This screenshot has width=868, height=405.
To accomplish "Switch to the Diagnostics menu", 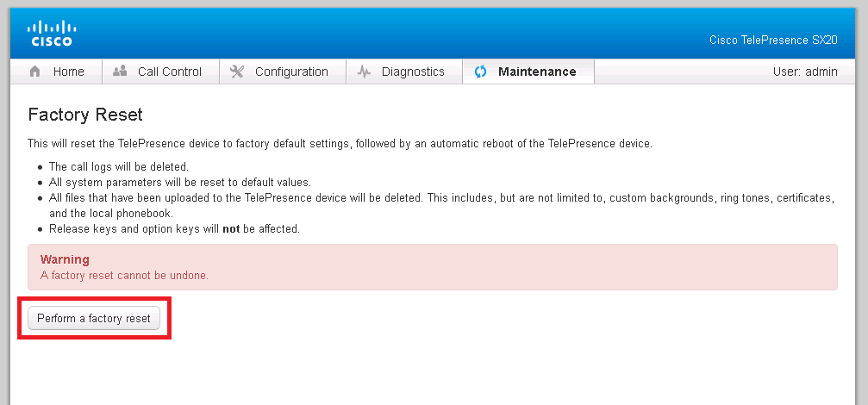I will click(404, 72).
